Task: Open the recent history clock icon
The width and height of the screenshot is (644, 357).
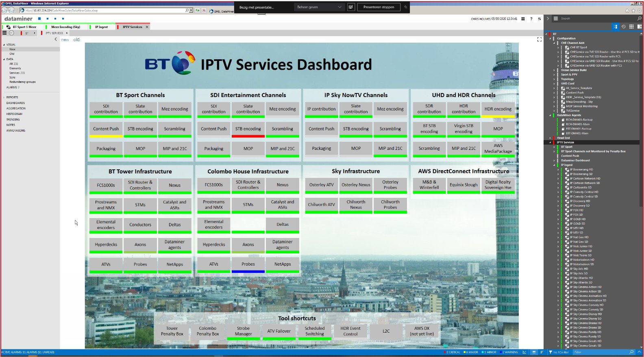Action: (623, 26)
